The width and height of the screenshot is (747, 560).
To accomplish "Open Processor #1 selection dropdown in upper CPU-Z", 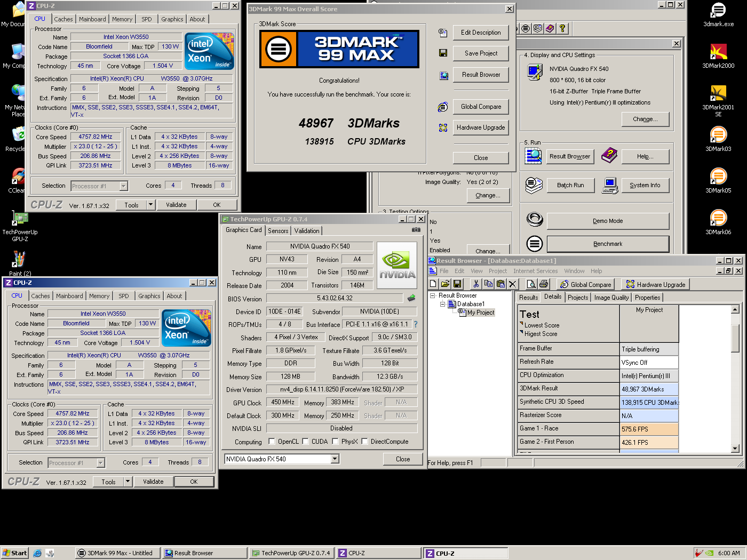I will coord(124,186).
